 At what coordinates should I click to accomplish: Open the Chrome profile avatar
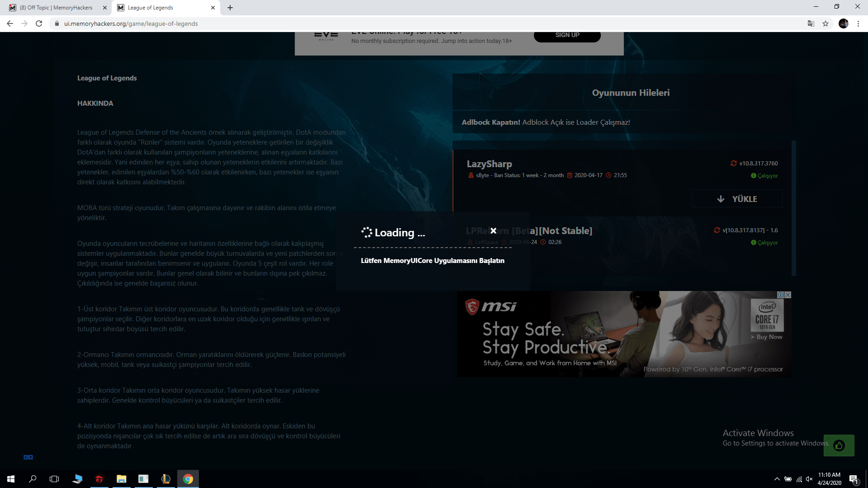click(844, 23)
